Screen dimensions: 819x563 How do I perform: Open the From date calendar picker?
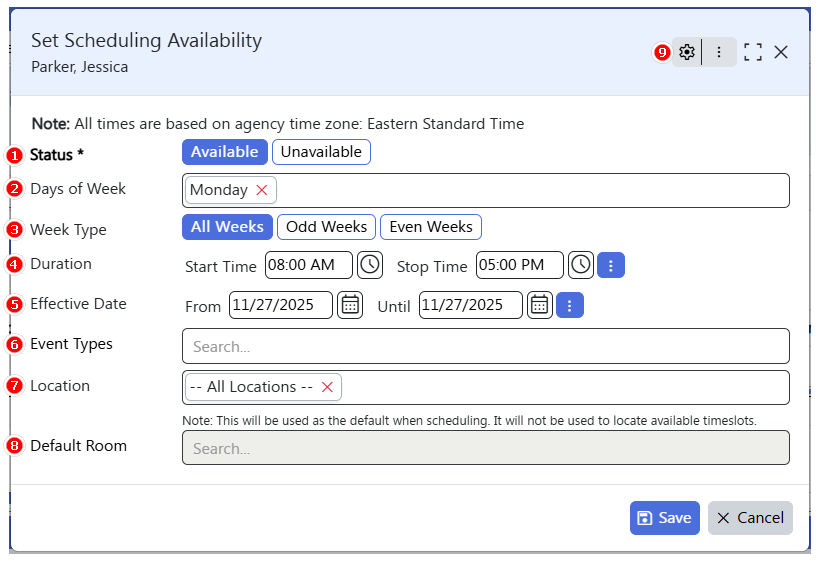[350, 305]
